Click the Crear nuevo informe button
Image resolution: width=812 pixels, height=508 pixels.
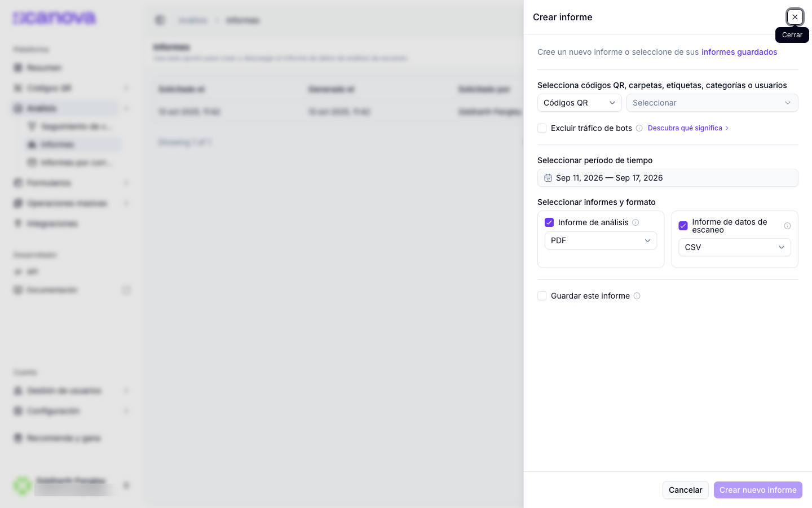pos(758,490)
